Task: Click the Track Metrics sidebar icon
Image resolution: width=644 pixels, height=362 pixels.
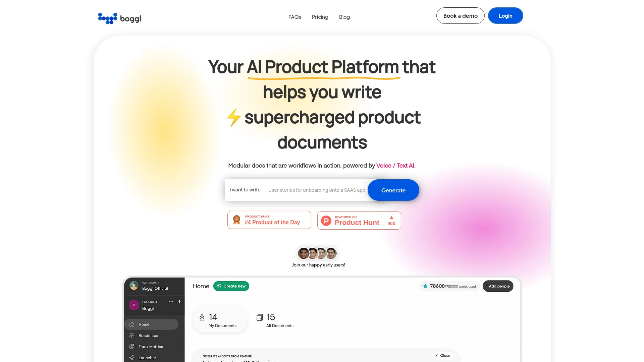Action: pyautogui.click(x=132, y=347)
